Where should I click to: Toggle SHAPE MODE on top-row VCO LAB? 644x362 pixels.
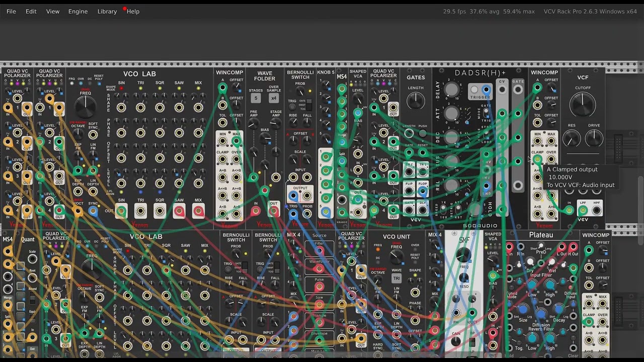coord(120,89)
